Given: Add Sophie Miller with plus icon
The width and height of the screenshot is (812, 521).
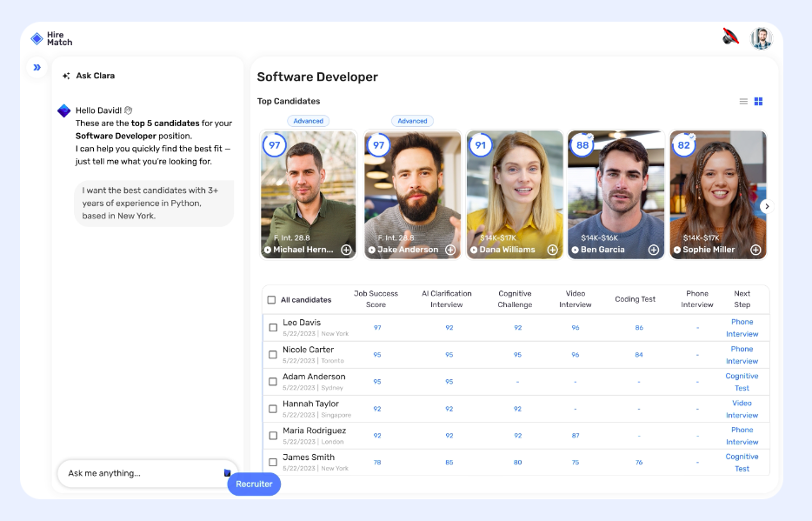Looking at the screenshot, I should click(755, 250).
